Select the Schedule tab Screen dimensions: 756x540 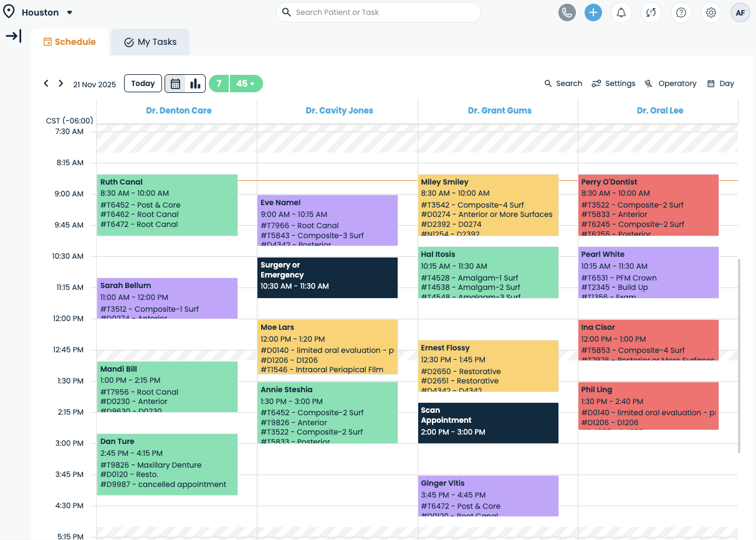point(69,42)
